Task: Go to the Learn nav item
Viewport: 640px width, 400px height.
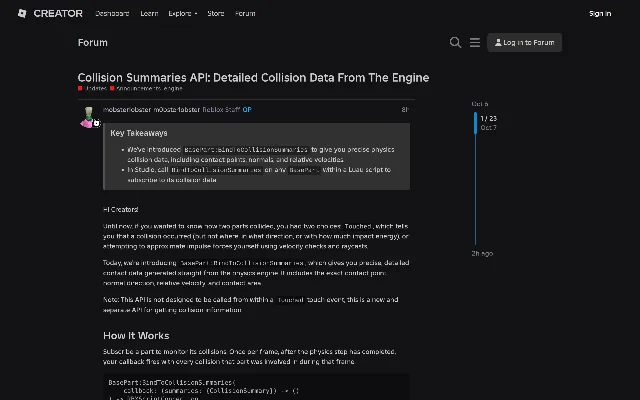Action: pyautogui.click(x=149, y=13)
